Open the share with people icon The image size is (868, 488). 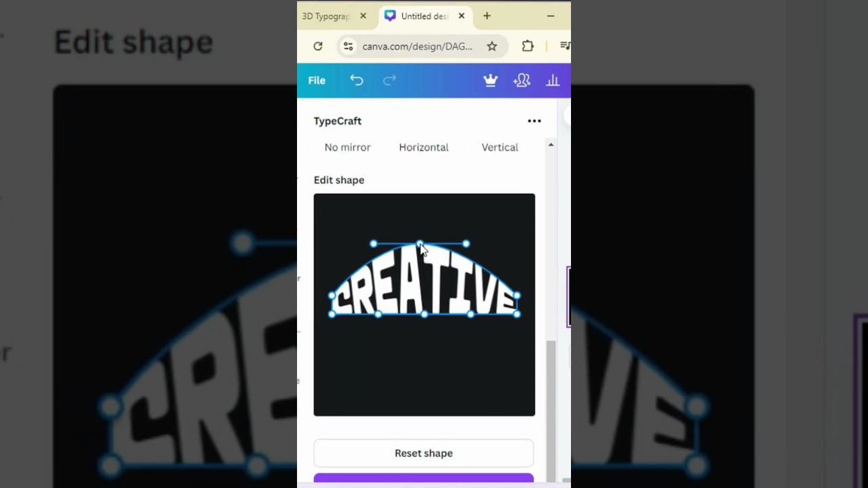click(521, 81)
